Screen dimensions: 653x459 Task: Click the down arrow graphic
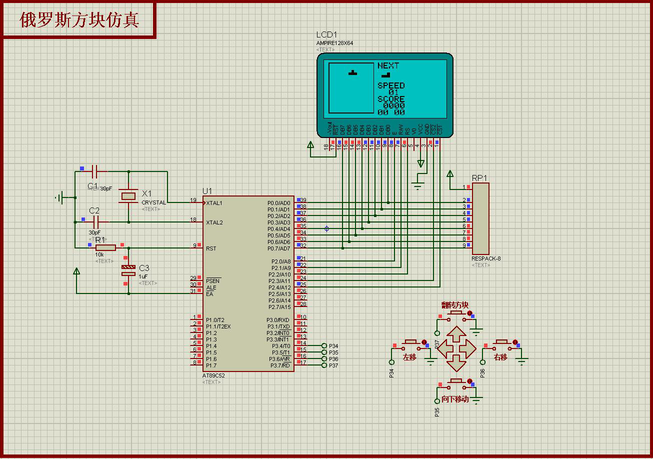coord(457,363)
